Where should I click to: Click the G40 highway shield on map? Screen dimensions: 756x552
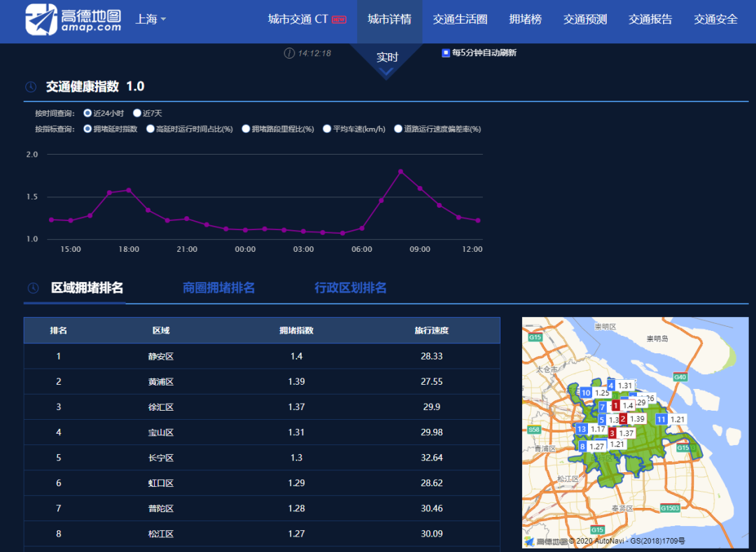pos(680,377)
